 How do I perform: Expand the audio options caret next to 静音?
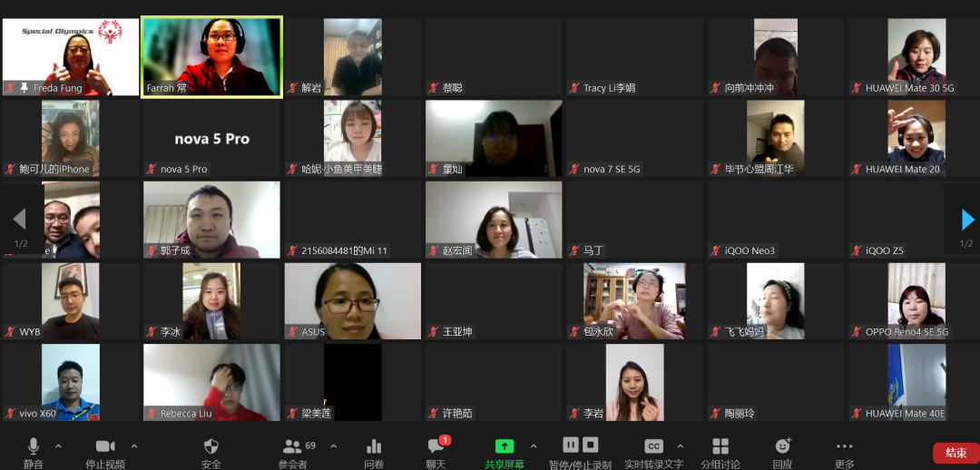58,446
